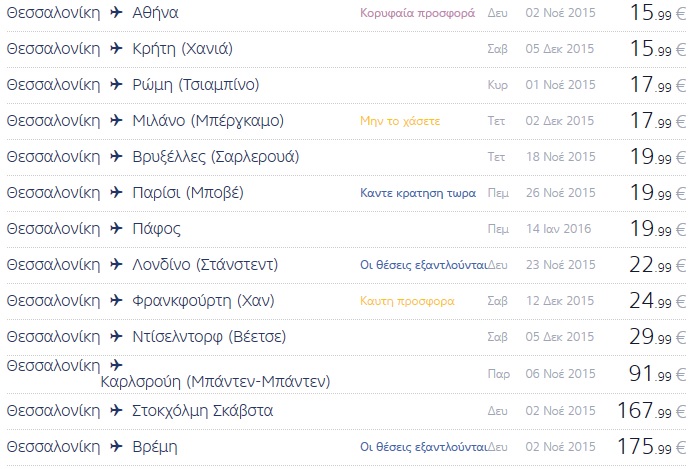Screen dimensions: 698x469
Task: Choose the Ντίσελντορφ (Βέετσε) flight
Action: point(209,337)
